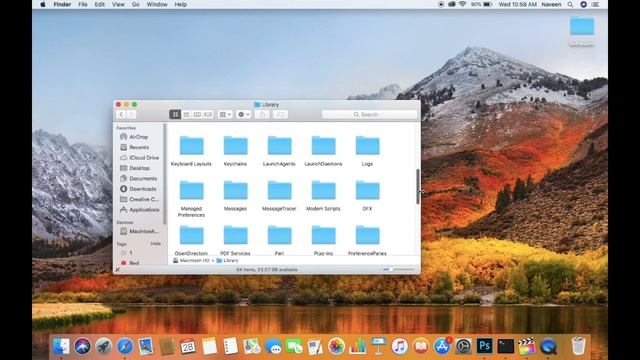This screenshot has height=360, width=640.
Task: Switch Finder to icon view
Action: pyautogui.click(x=176, y=115)
